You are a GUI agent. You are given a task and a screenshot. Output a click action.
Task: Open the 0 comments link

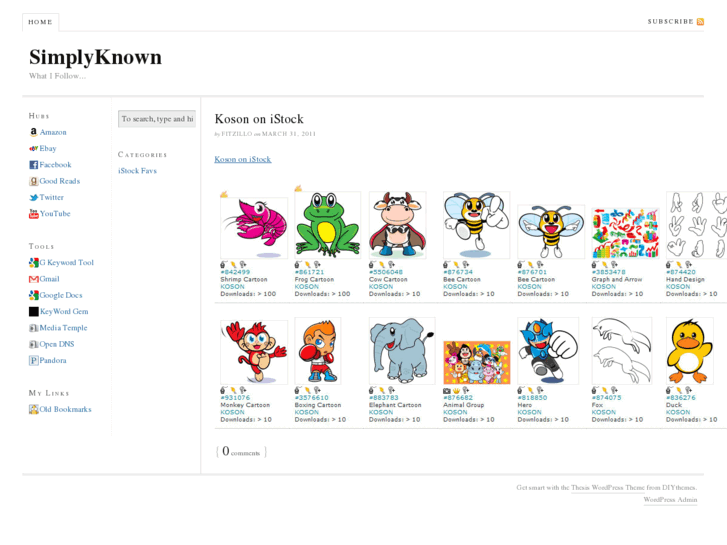click(x=241, y=452)
